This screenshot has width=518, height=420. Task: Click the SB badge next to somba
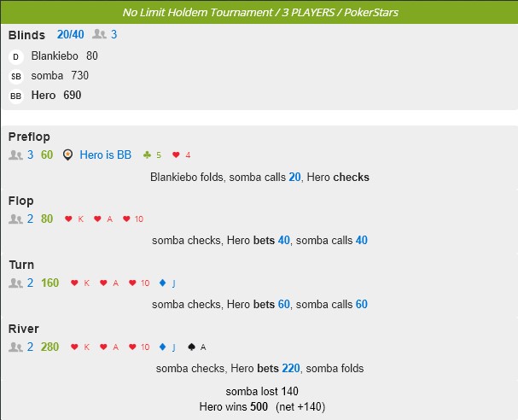pos(15,77)
